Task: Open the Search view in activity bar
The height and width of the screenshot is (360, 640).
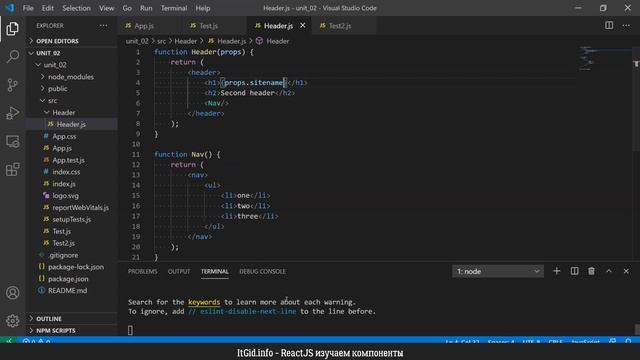Action: click(12, 57)
